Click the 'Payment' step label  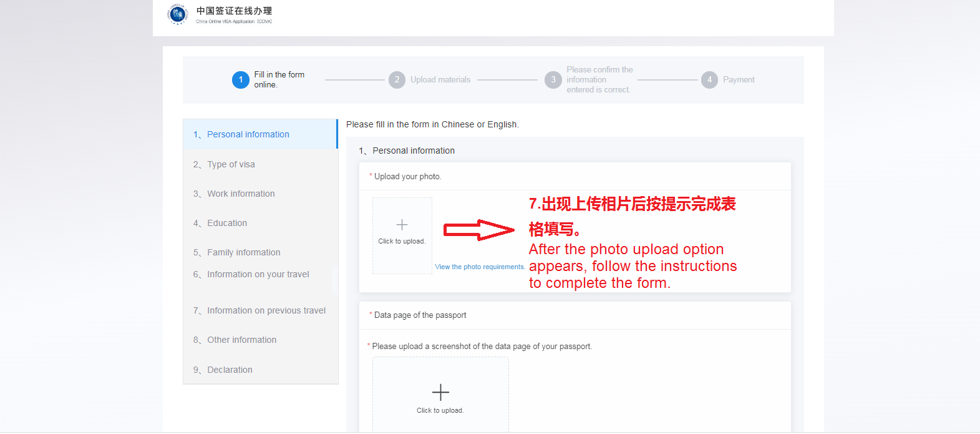pyautogui.click(x=739, y=80)
